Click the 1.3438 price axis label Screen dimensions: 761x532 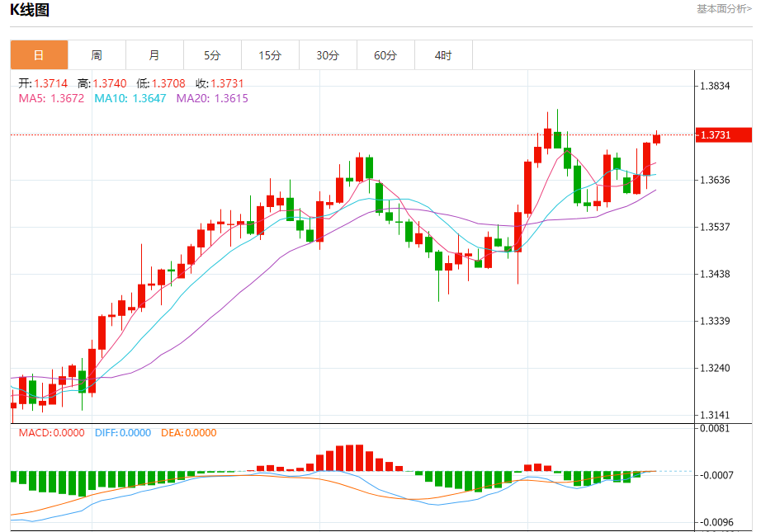(715, 275)
